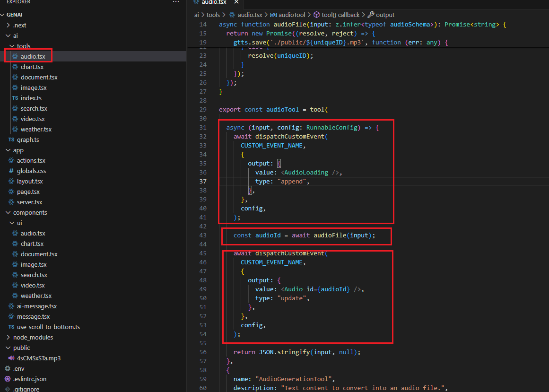Open audio.tsx under components ui
Image resolution: width=549 pixels, height=392 pixels.
point(33,234)
